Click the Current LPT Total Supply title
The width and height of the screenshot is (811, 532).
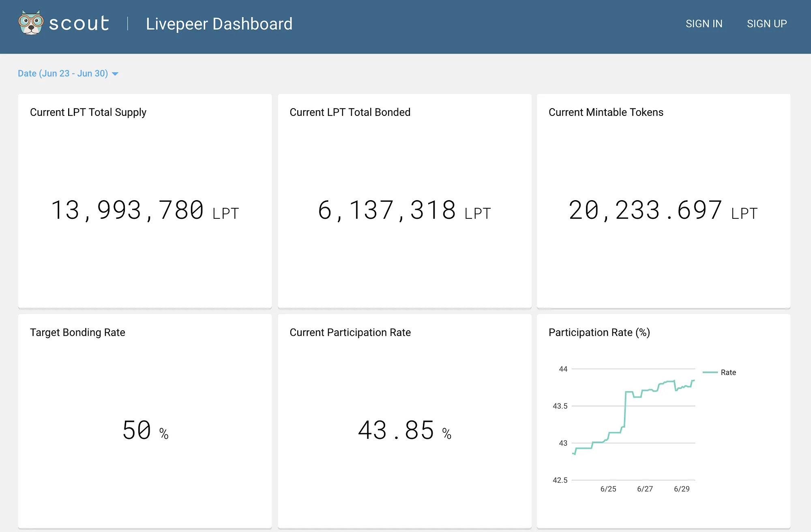coord(88,112)
